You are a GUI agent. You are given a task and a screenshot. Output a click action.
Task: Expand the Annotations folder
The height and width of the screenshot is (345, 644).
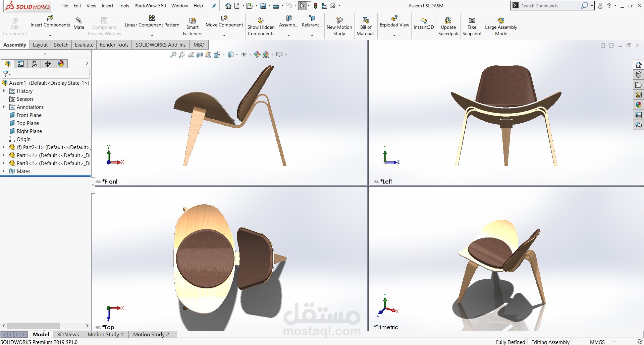pyautogui.click(x=4, y=107)
